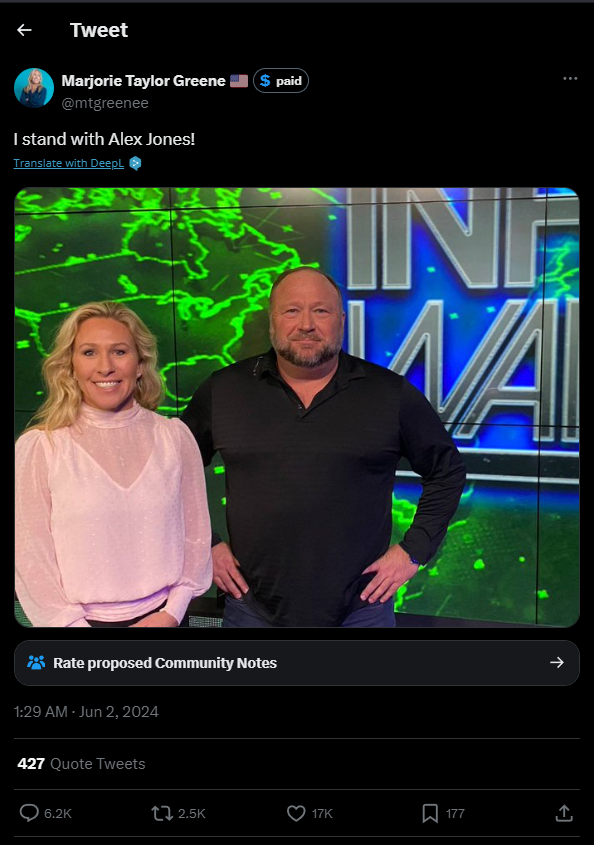Click the retweet arrows icon
This screenshot has height=845, width=594.
(x=162, y=813)
